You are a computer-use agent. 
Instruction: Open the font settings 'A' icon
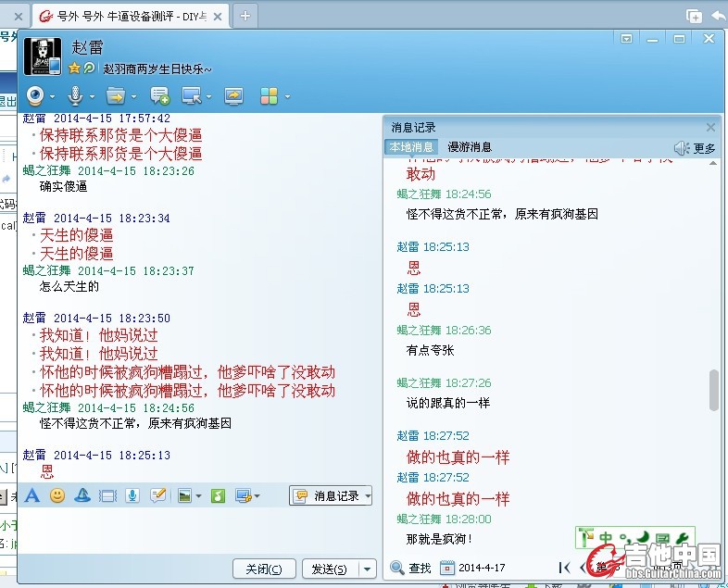(32, 496)
